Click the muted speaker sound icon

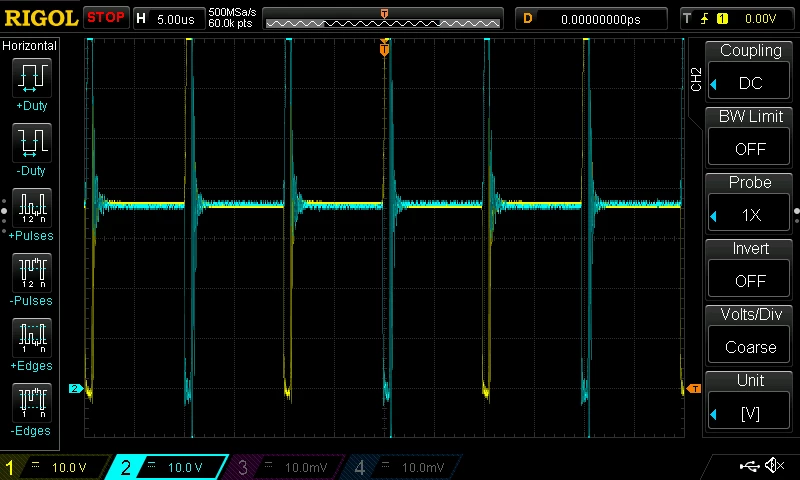pos(775,465)
